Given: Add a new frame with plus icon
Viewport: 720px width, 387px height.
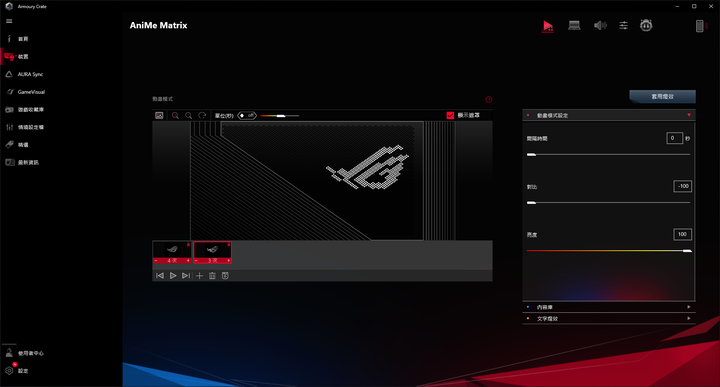Looking at the screenshot, I should point(199,275).
